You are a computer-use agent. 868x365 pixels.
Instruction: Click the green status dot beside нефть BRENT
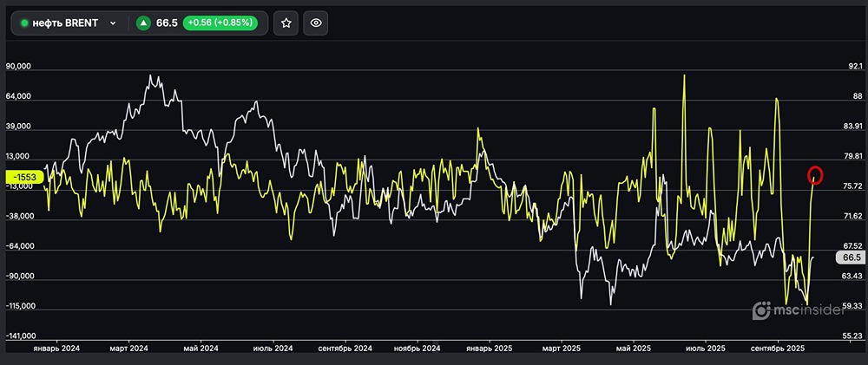pyautogui.click(x=25, y=23)
